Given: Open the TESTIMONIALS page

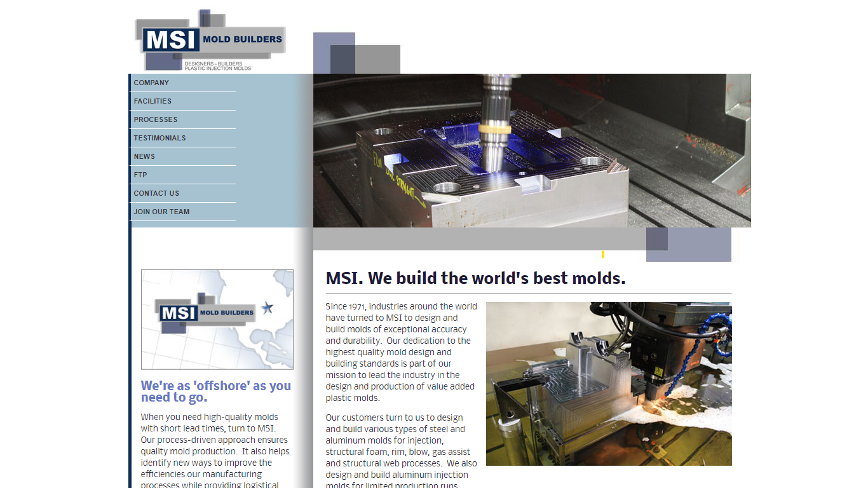Looking at the screenshot, I should (x=159, y=138).
